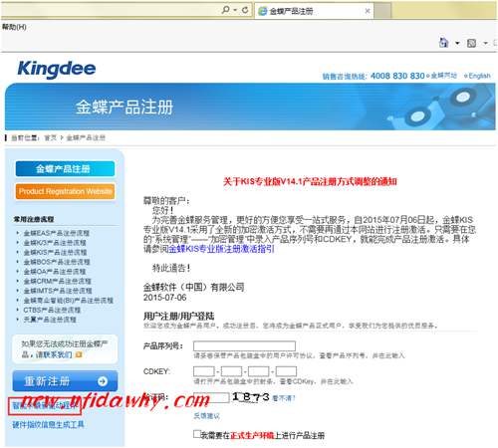Open CTBS产品注册流程 link

coord(52,310)
